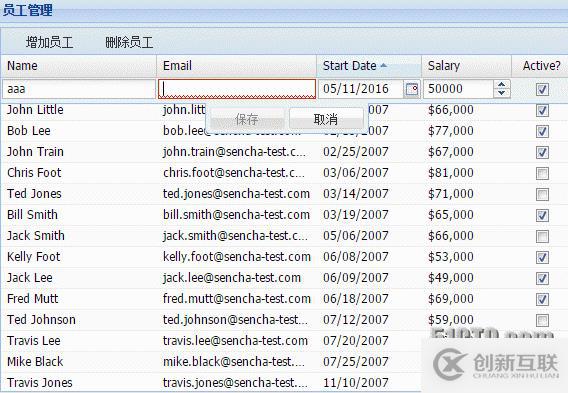Image resolution: width=568 pixels, height=393 pixels.
Task: Select the Travis Jones name cell
Action: click(39, 383)
